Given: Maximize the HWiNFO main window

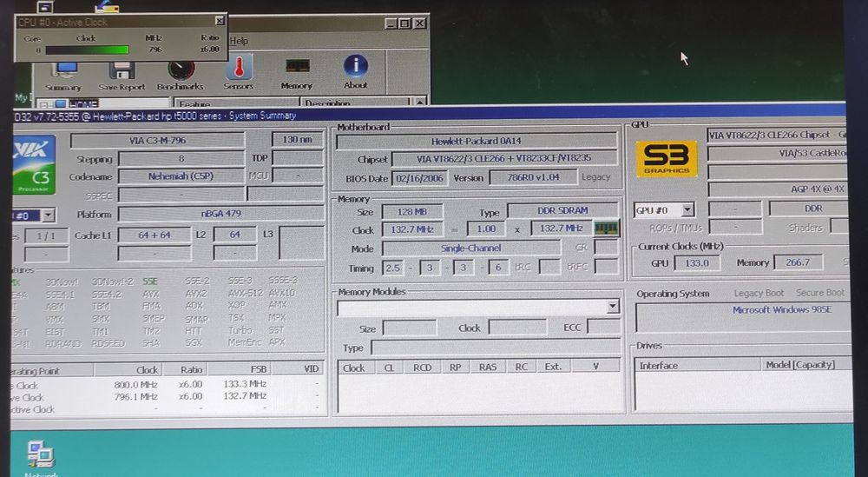Looking at the screenshot, I should coord(405,23).
